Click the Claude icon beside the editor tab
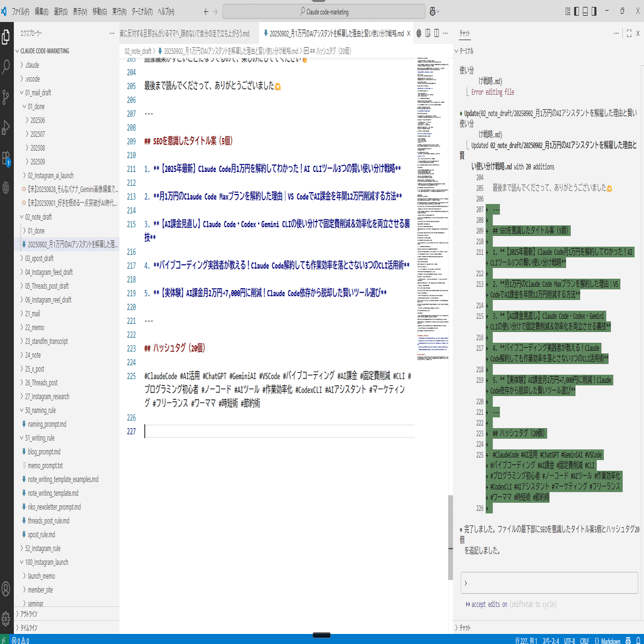This screenshot has width=644, height=644. [x=418, y=33]
